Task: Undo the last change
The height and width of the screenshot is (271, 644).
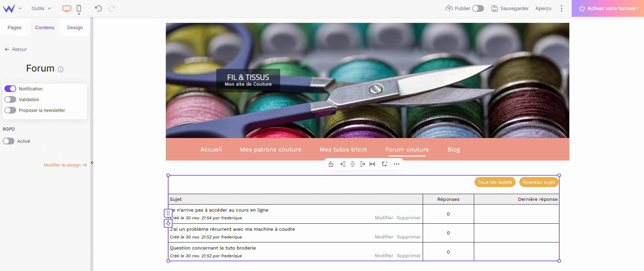Action: [x=98, y=8]
